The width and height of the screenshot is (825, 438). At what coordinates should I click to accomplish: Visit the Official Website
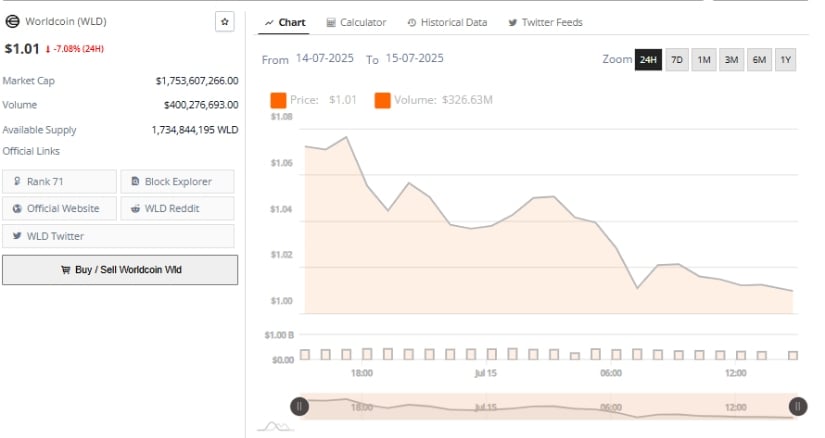59,208
